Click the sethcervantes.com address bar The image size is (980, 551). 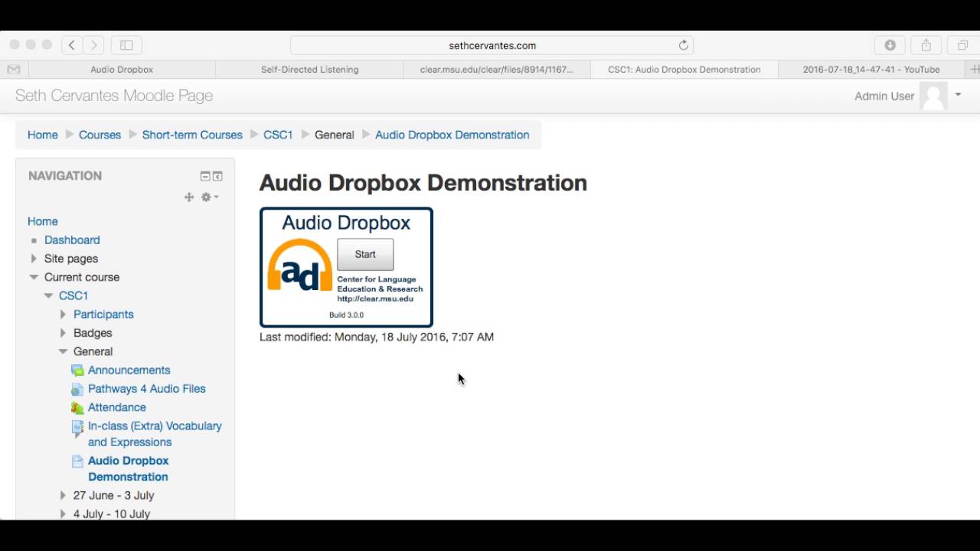492,45
